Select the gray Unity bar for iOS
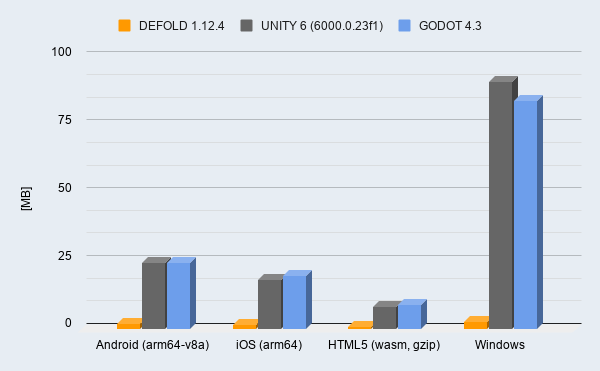 click(270, 302)
